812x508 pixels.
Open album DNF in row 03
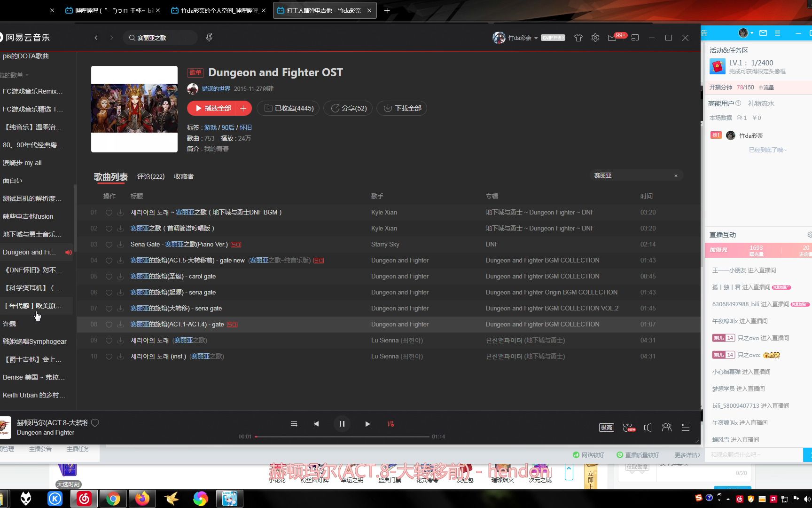(x=492, y=244)
